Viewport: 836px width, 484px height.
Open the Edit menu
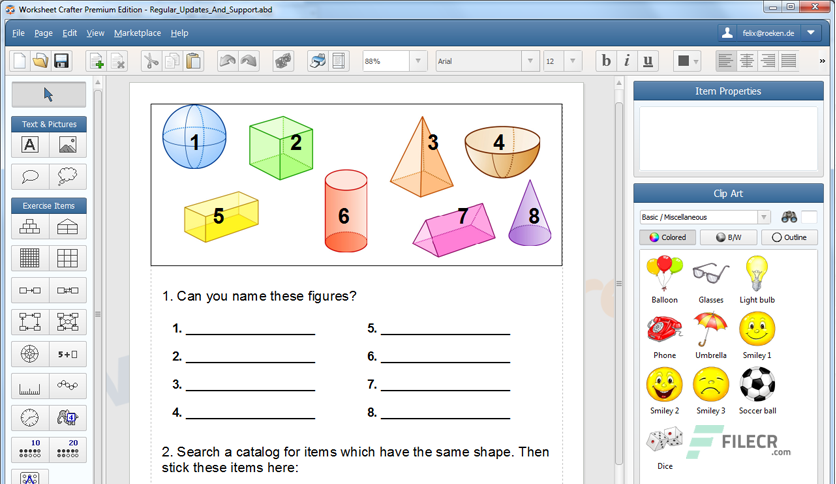pyautogui.click(x=69, y=33)
